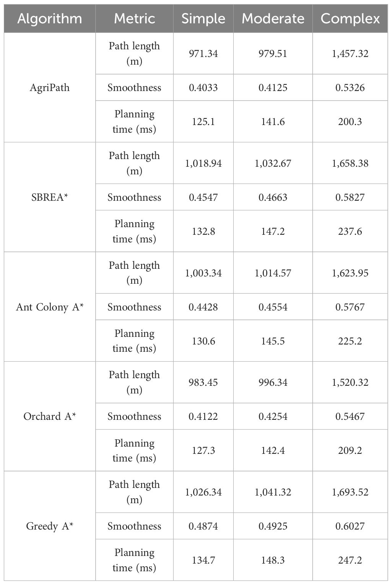This screenshot has height=585, width=392.
Task: Click the 0.4033 smoothness value
Action: click(203, 88)
